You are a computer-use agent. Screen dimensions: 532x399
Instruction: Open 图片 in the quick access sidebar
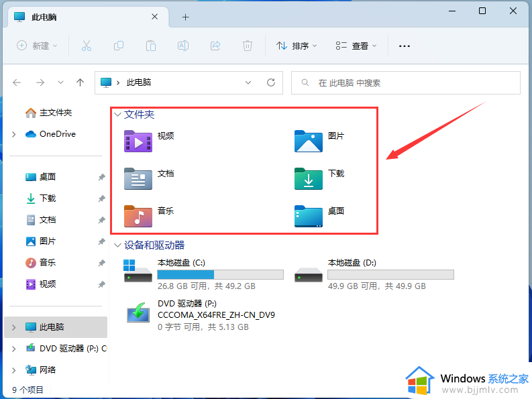[x=41, y=241]
